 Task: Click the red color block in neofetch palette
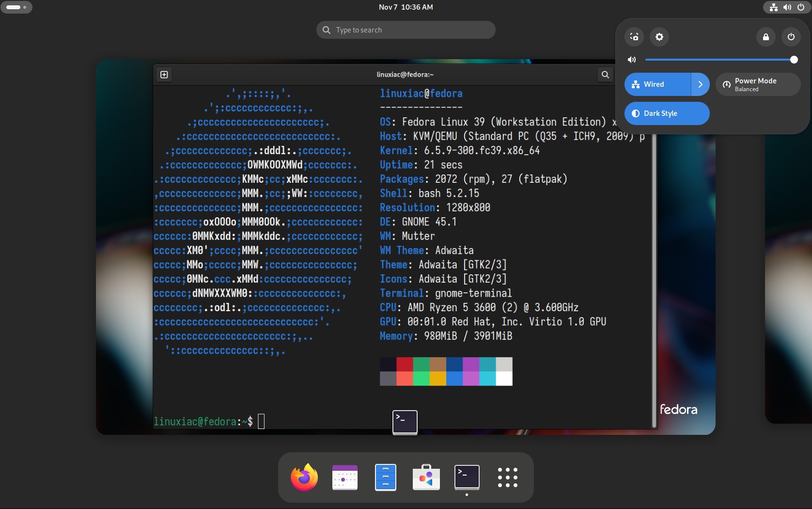tap(405, 365)
